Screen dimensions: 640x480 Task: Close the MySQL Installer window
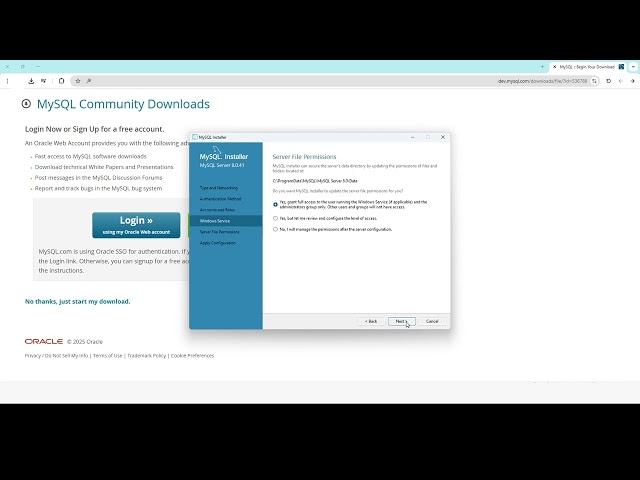443,137
